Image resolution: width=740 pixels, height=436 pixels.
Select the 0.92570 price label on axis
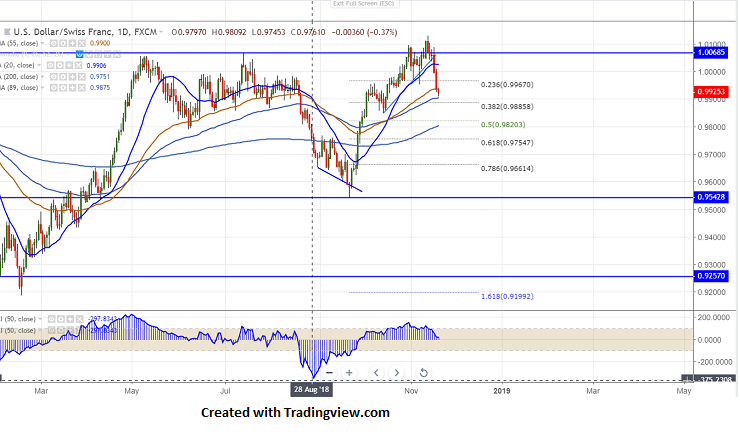pyautogui.click(x=711, y=276)
